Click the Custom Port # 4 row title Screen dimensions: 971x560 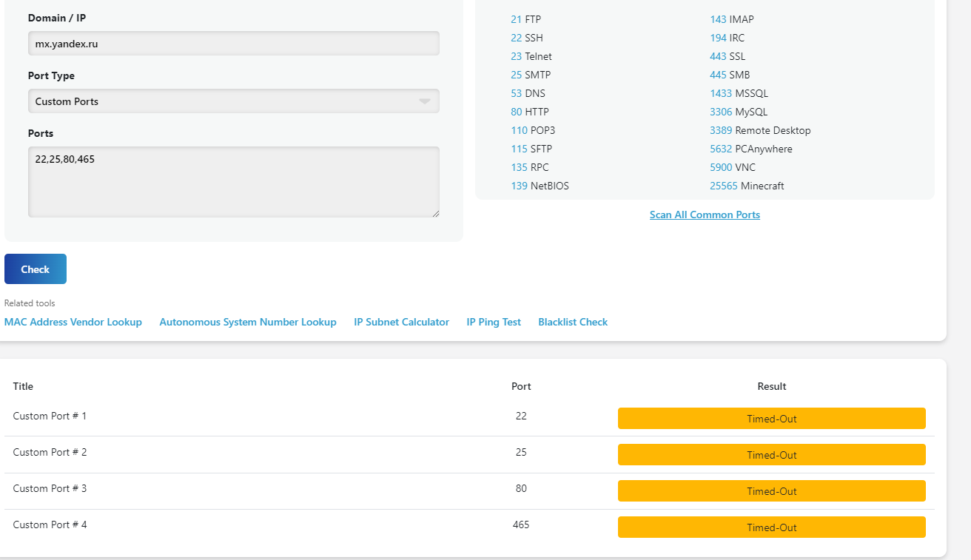point(50,524)
